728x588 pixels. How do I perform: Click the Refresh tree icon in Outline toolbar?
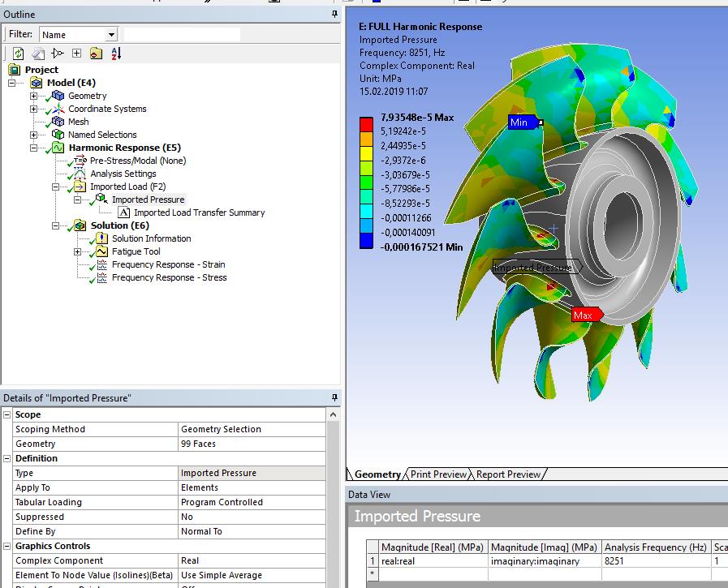18,54
